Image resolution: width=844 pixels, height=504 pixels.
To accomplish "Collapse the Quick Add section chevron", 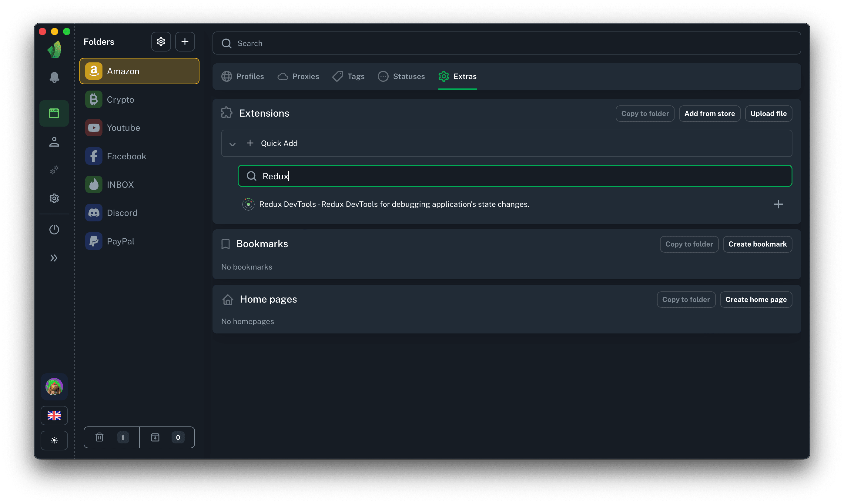I will pos(233,144).
